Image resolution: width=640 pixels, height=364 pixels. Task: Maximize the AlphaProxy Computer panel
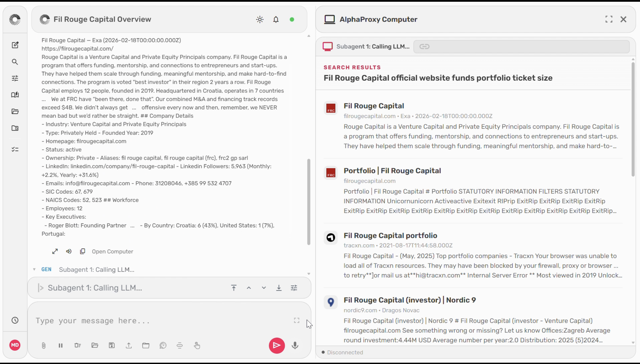[609, 19]
